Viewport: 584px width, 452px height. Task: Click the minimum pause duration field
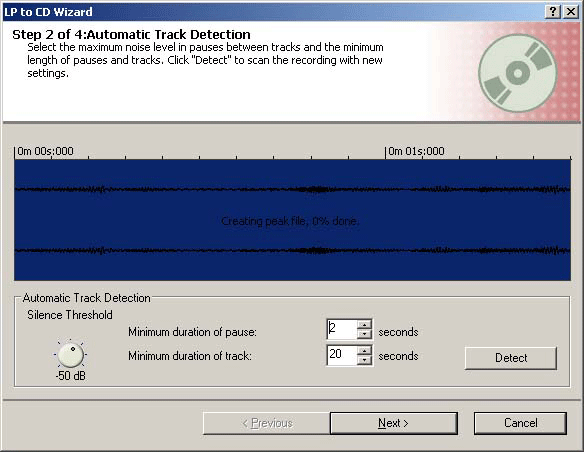[342, 329]
